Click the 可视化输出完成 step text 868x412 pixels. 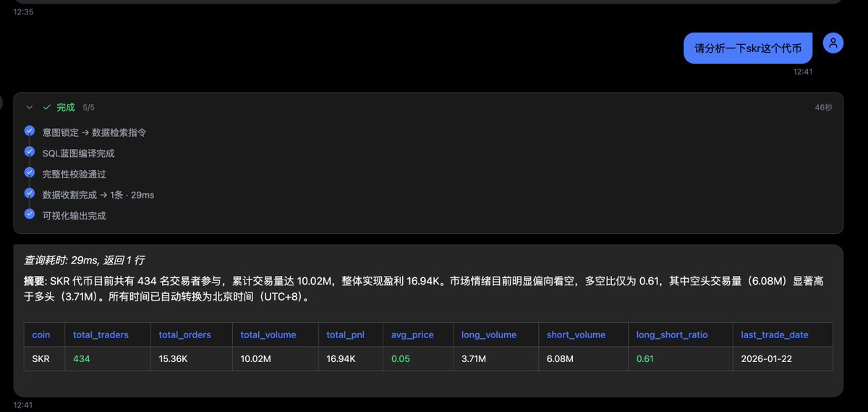click(75, 216)
